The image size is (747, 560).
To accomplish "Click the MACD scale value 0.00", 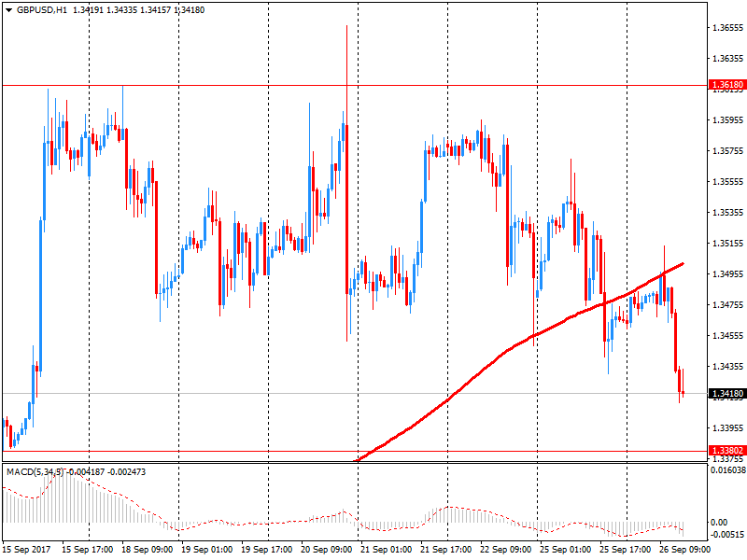I will click(719, 523).
